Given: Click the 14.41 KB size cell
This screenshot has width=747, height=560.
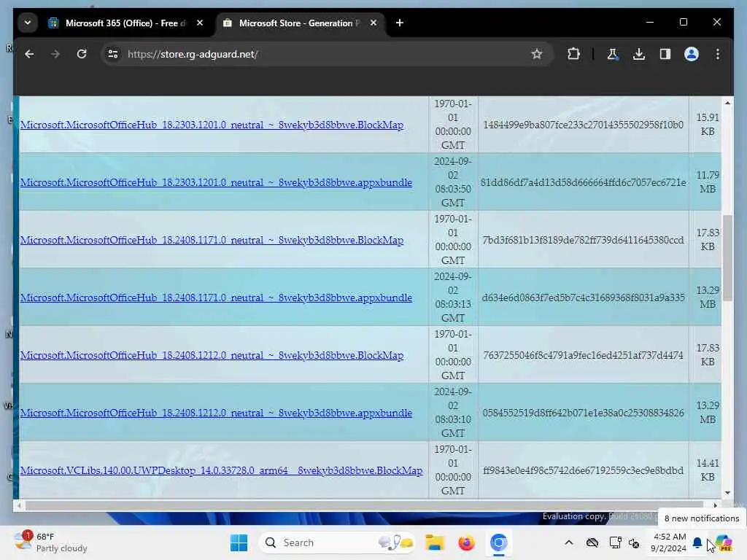Looking at the screenshot, I should coord(708,470).
